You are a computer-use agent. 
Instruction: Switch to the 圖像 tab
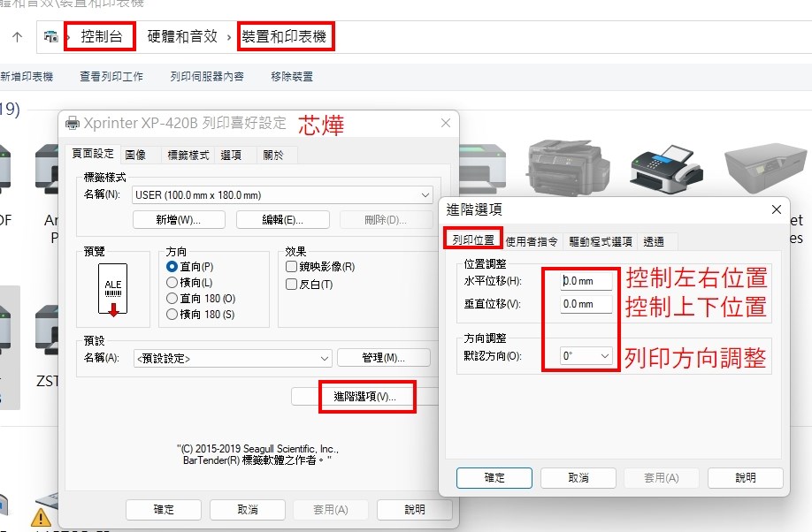pos(135,155)
